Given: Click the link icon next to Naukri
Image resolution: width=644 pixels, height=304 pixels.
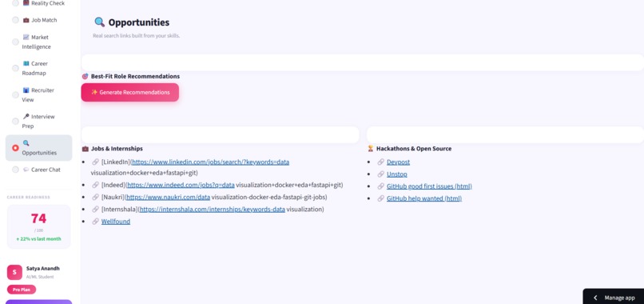Looking at the screenshot, I should tap(95, 197).
